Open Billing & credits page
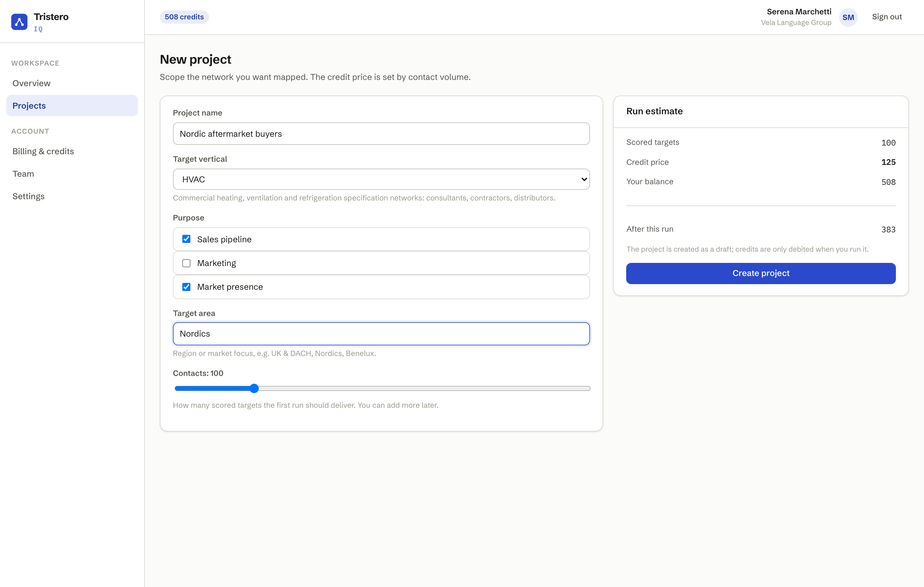 tap(72, 151)
